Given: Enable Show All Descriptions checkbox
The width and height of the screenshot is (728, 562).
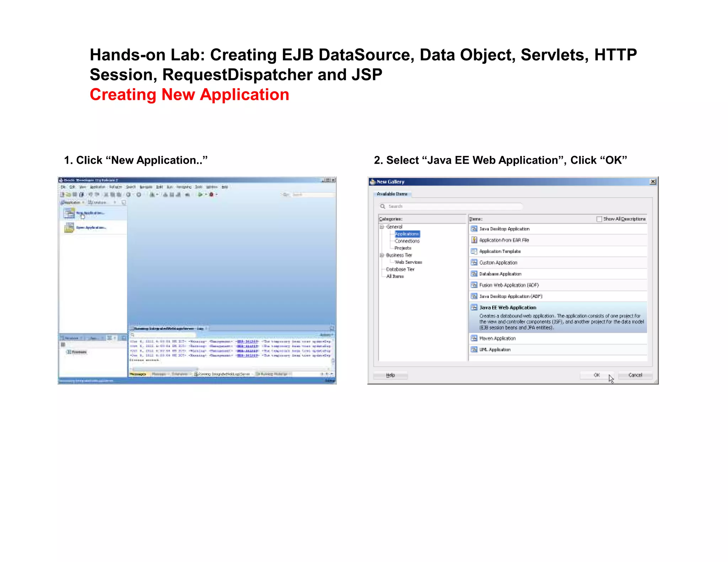Looking at the screenshot, I should pyautogui.click(x=599, y=219).
